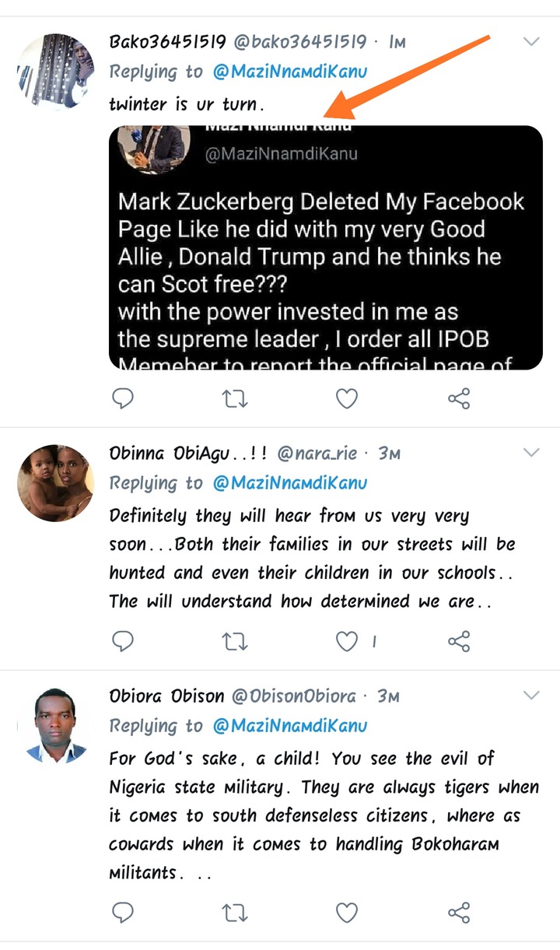View the attached Mark Zuckerberg screenshot image

[x=326, y=247]
